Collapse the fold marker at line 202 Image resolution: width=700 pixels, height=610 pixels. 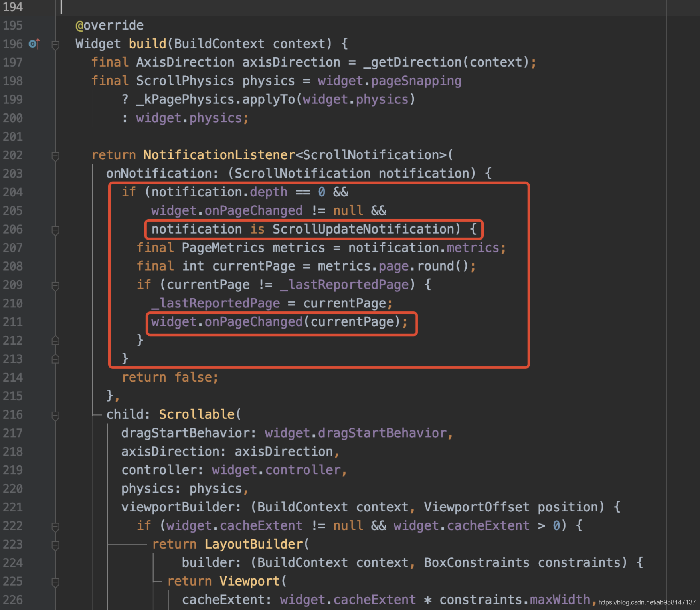coord(55,156)
